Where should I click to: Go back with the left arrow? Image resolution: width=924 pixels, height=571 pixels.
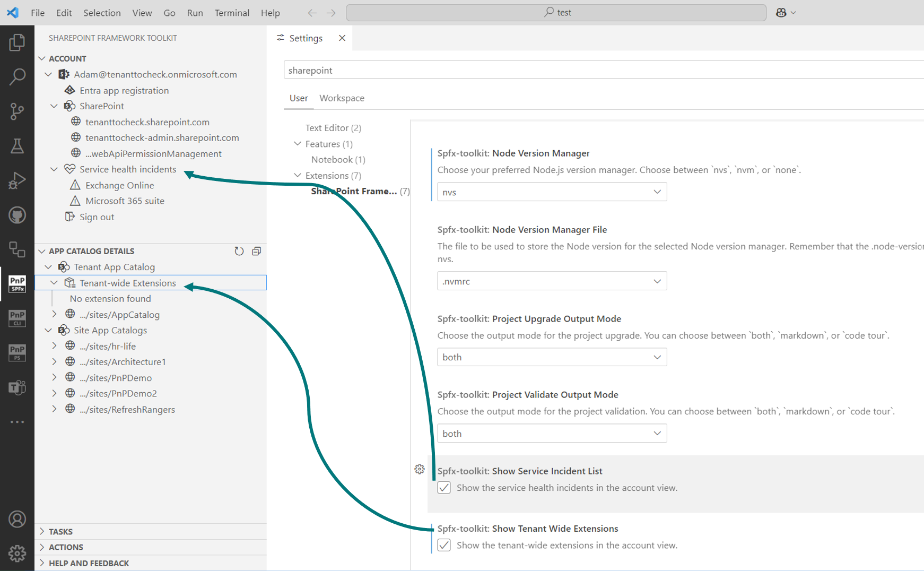point(312,13)
